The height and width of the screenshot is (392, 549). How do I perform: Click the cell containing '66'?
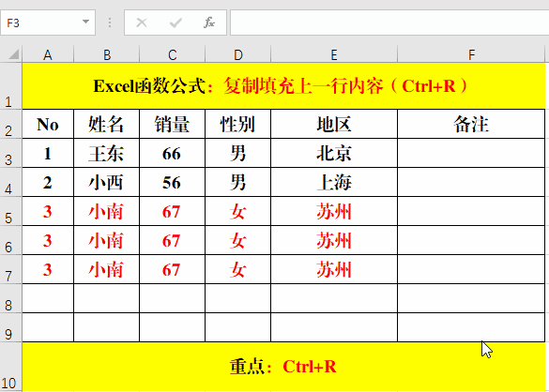(x=173, y=153)
